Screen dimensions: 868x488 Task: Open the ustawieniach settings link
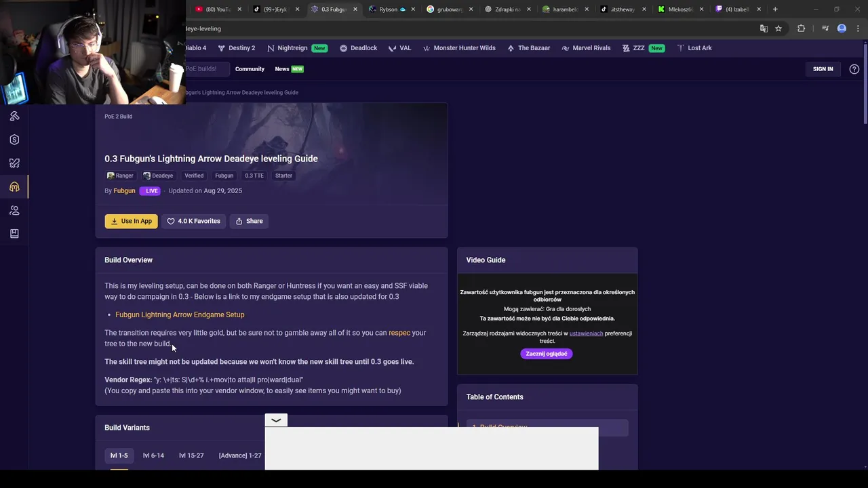(x=586, y=333)
